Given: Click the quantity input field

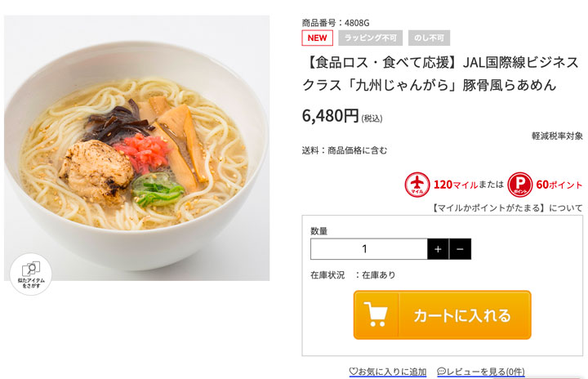Looking at the screenshot, I should click(369, 249).
